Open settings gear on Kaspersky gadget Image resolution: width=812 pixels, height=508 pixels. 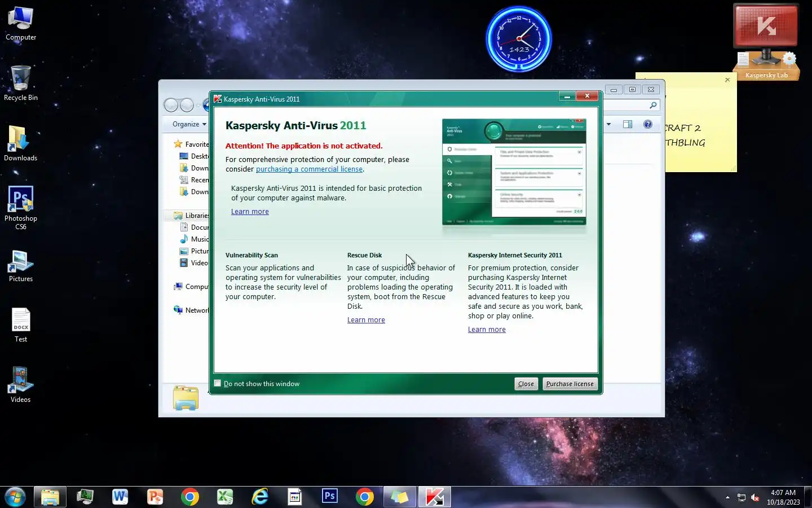[x=789, y=58]
